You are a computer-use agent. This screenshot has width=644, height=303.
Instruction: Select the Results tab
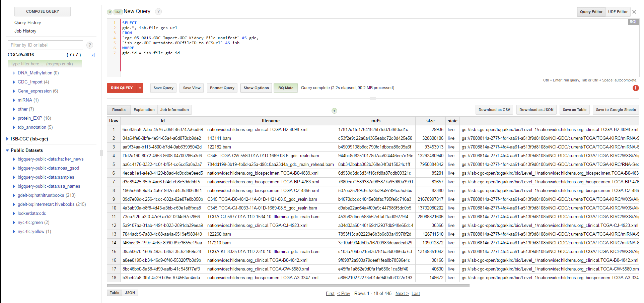click(119, 110)
